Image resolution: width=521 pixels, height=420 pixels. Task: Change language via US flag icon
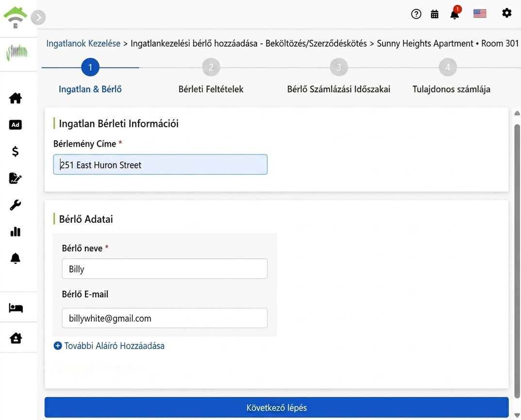click(479, 14)
